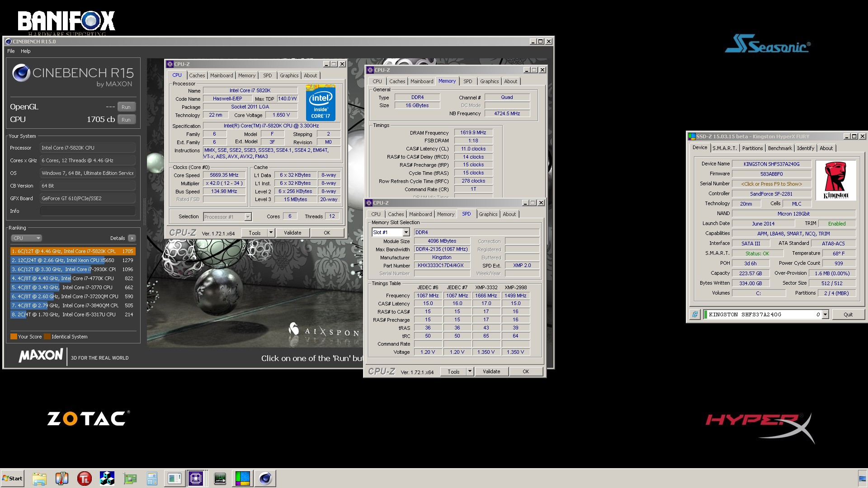
Task: Click the Intel Core i7 logo in CPU-Z
Action: pyautogui.click(x=321, y=103)
